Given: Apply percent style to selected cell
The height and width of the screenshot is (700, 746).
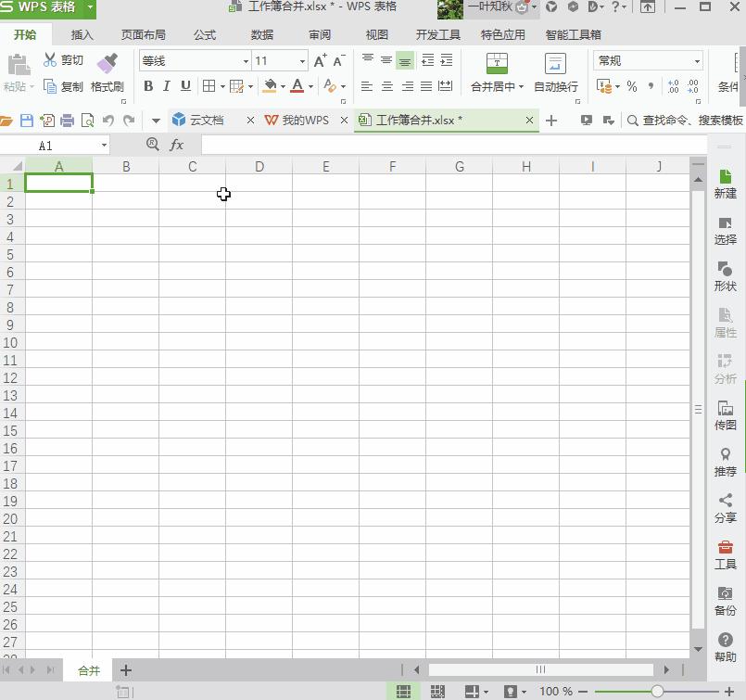Looking at the screenshot, I should coord(632,86).
